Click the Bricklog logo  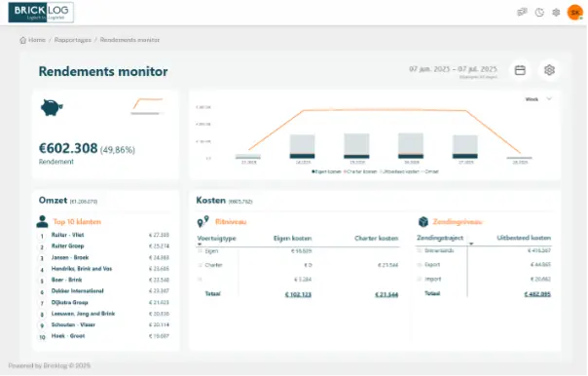coord(41,12)
